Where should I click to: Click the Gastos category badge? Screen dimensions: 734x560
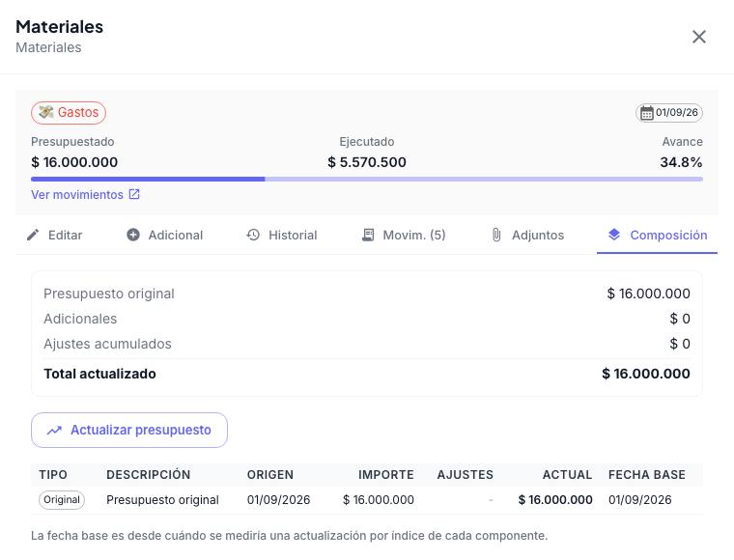[x=69, y=113]
